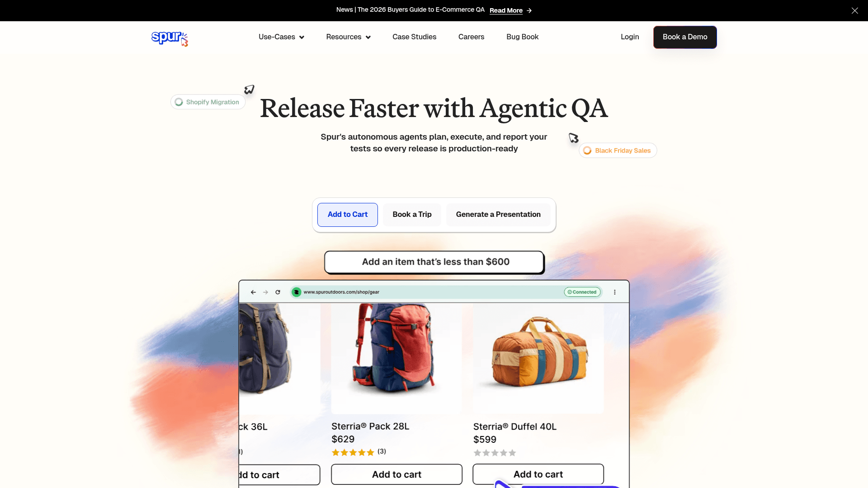Click the Black Friday Sales badge
The height and width of the screenshot is (488, 868).
pos(618,150)
